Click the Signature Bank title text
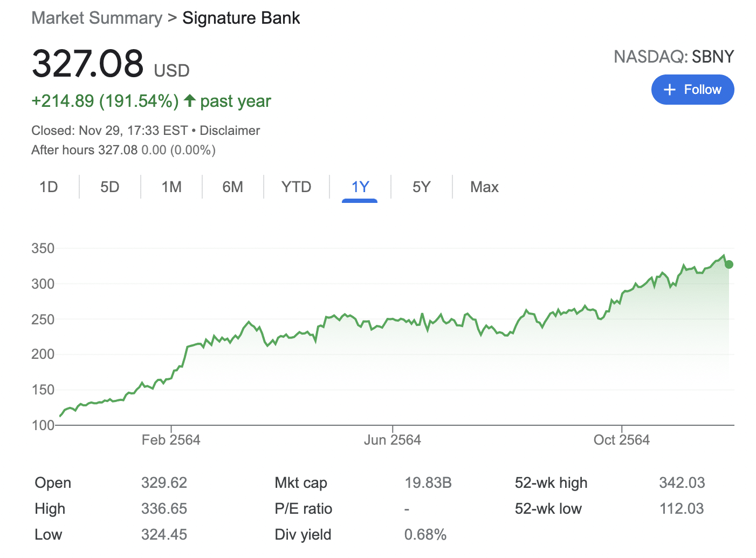The width and height of the screenshot is (756, 558). pos(241,18)
